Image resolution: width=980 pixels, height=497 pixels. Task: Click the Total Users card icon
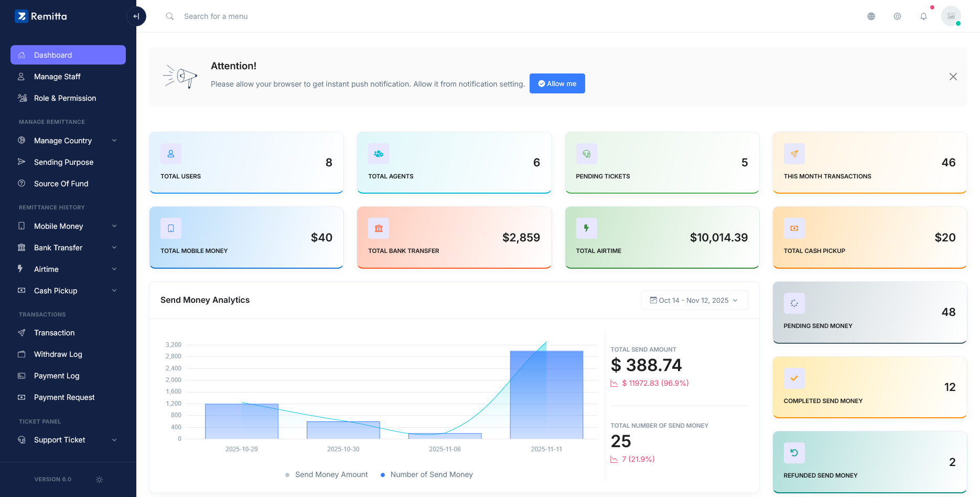(171, 154)
